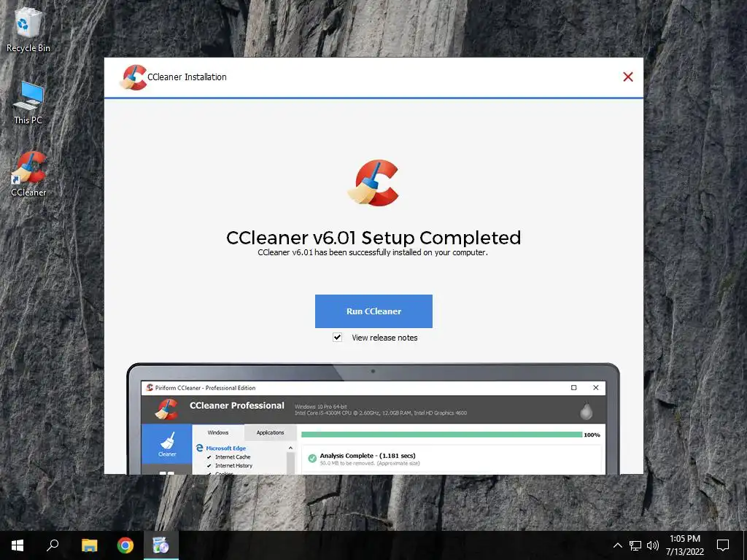Open the taskbar search magnifier
This screenshot has height=560, width=747.
[53, 545]
